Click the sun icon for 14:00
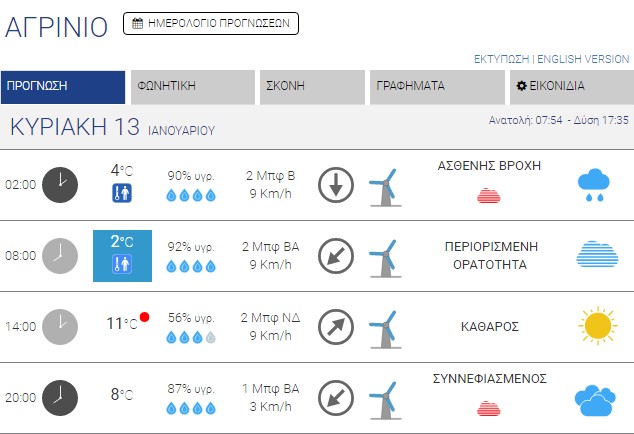 (x=597, y=325)
